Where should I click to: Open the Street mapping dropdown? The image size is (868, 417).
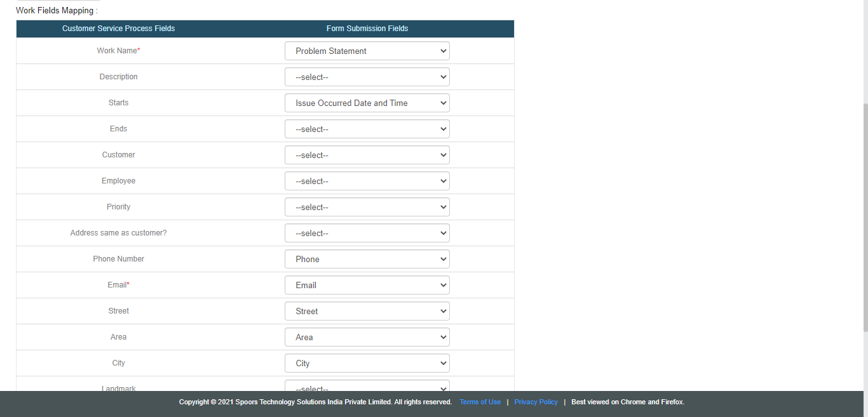point(367,311)
